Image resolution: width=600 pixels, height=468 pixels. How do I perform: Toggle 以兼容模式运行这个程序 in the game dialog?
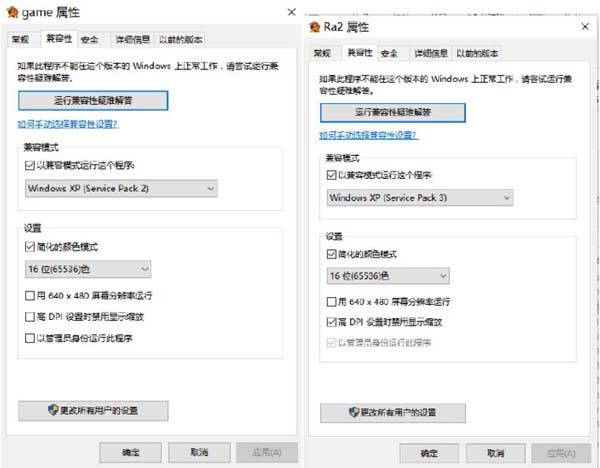coord(29,164)
